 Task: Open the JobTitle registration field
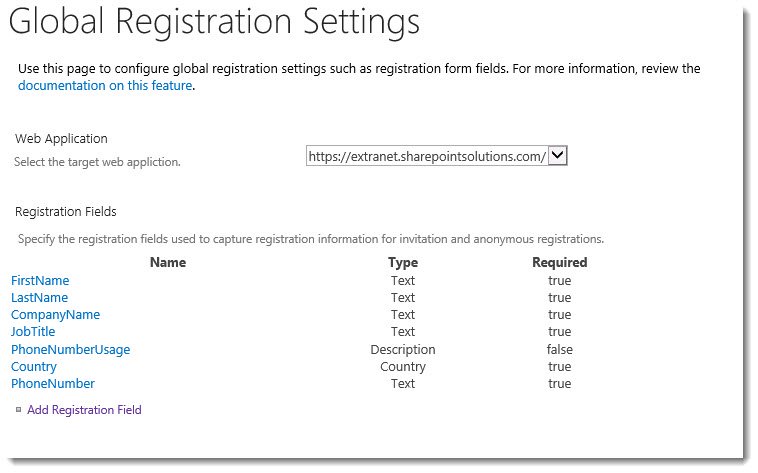coord(33,332)
